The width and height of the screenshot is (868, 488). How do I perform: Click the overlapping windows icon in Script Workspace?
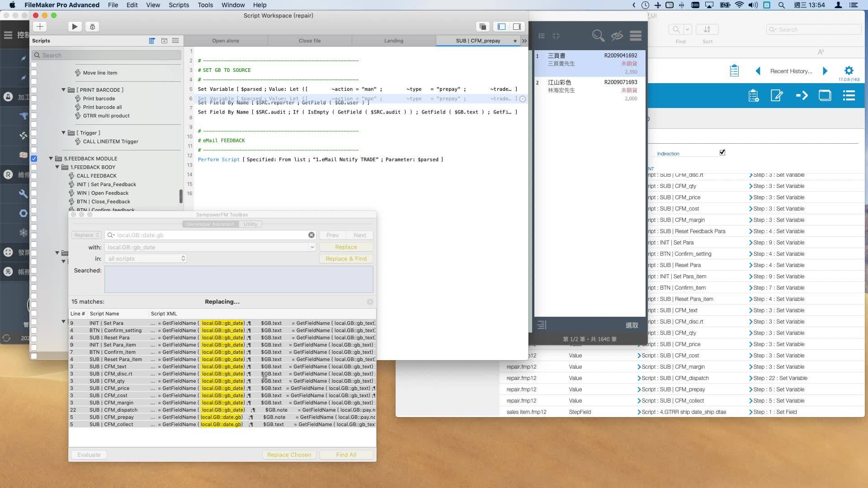click(x=483, y=27)
